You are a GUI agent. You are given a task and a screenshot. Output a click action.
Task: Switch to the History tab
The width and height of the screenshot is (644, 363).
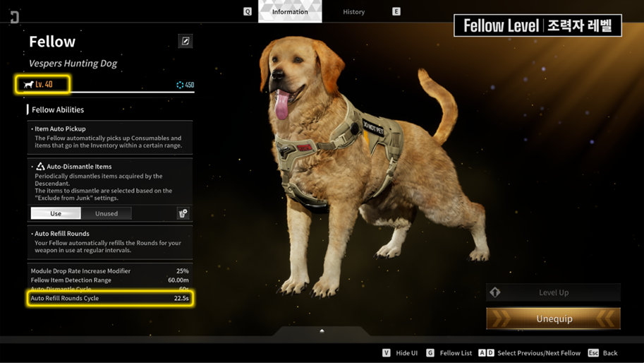point(353,12)
